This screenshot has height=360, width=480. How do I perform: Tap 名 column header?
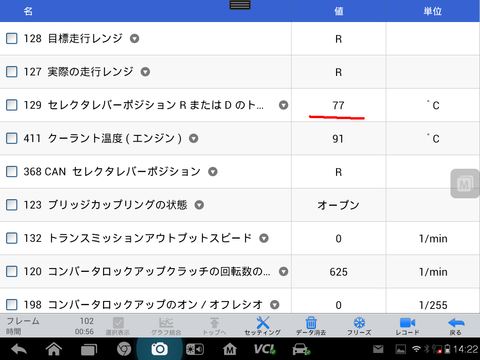[28, 11]
